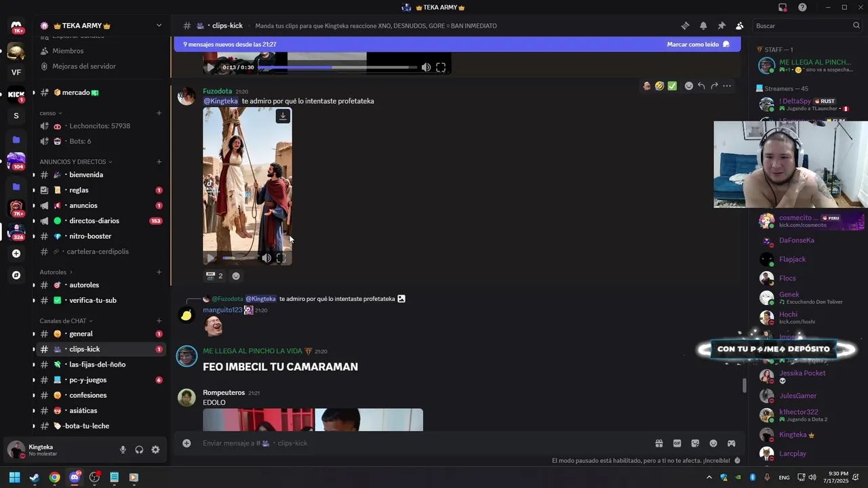Show pinned messages via pin icon

coord(722,26)
